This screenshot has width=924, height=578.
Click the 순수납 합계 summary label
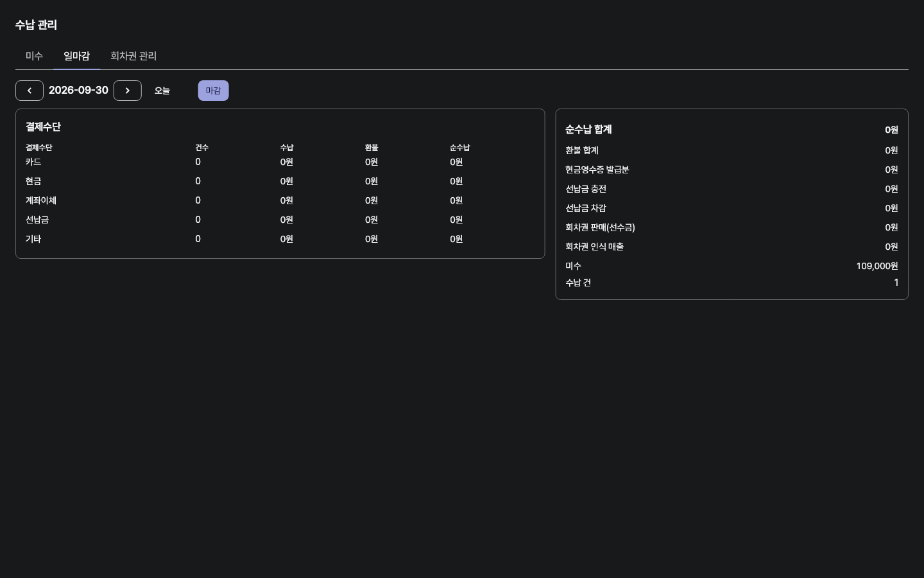point(588,130)
